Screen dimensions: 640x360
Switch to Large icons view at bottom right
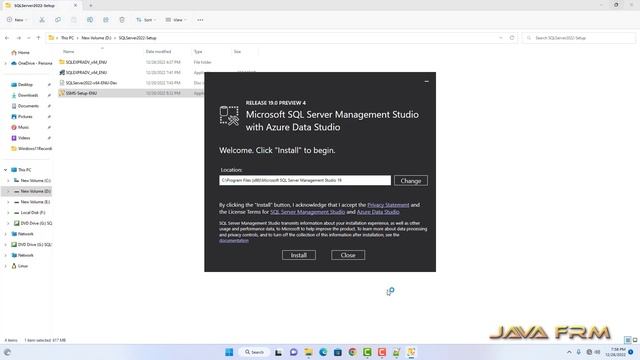point(635,340)
